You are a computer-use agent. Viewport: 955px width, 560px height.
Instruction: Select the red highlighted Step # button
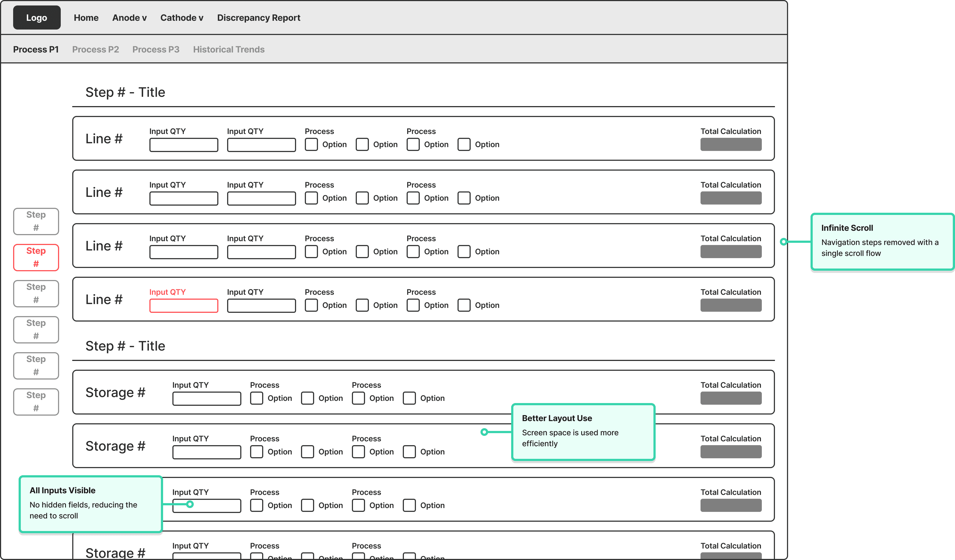point(36,257)
